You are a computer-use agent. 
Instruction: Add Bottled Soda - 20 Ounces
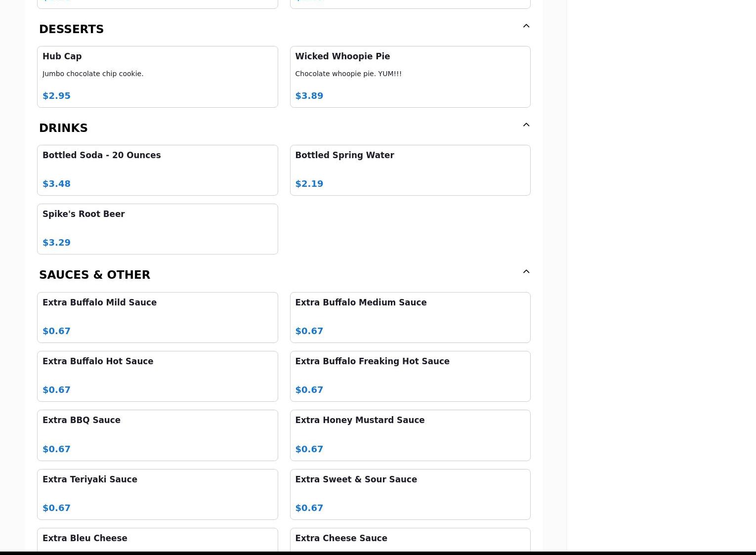tap(157, 170)
